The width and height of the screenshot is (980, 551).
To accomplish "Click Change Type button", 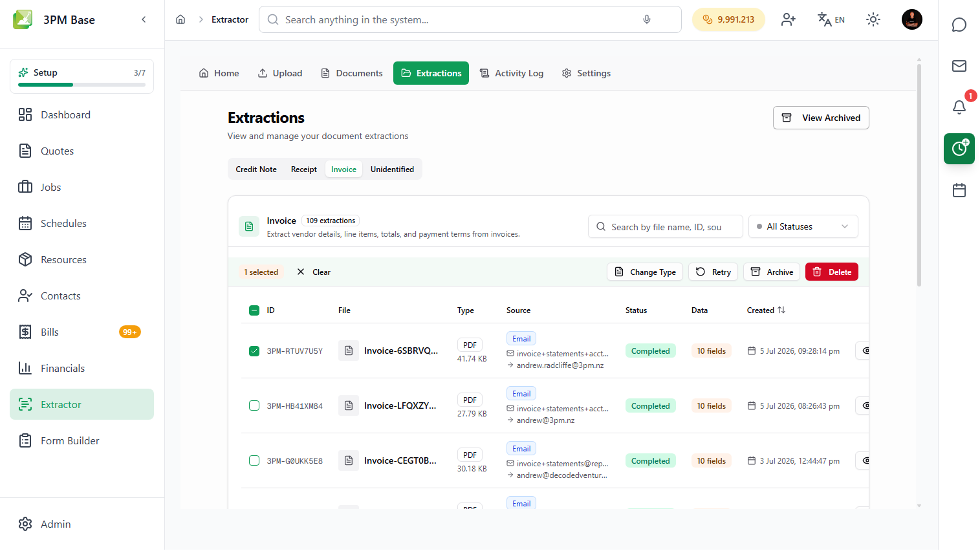I will point(645,272).
